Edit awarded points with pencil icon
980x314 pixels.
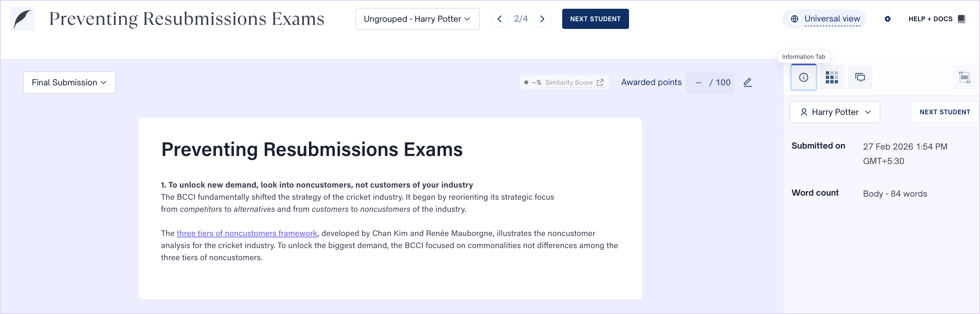point(747,83)
